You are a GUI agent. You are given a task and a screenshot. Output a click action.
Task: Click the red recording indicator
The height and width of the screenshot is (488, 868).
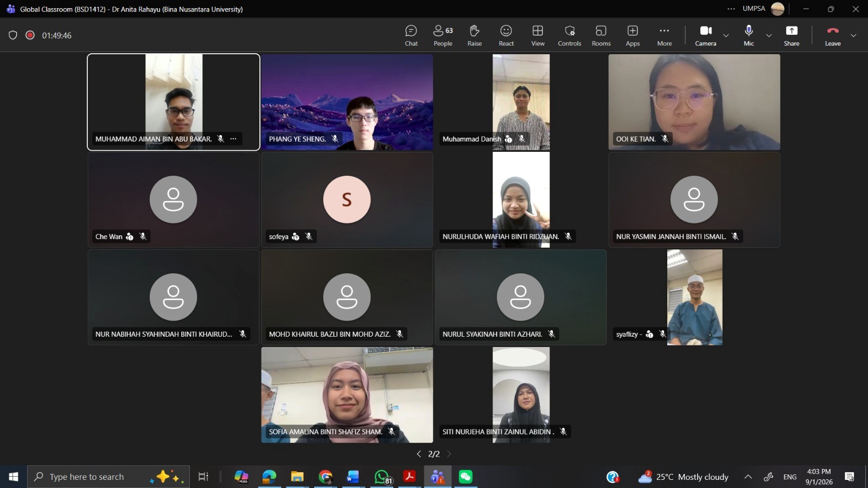pos(30,35)
